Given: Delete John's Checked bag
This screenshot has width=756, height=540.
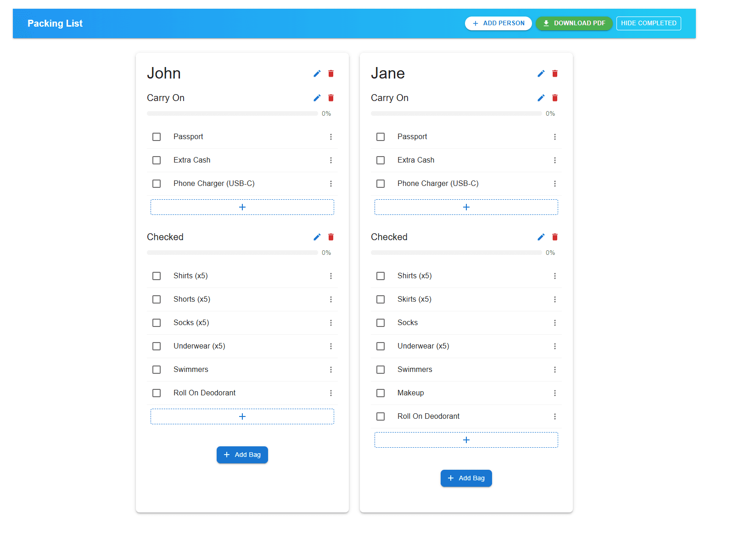Looking at the screenshot, I should click(331, 237).
